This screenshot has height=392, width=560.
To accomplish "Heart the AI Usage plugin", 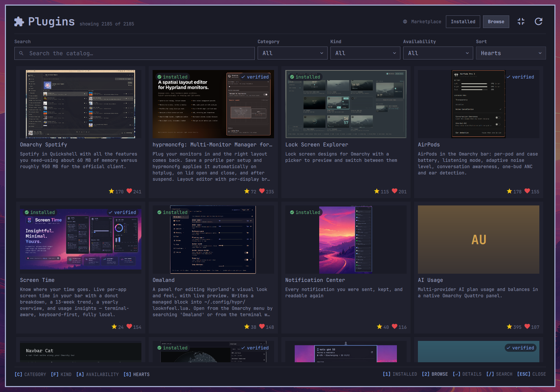I will tap(527, 327).
